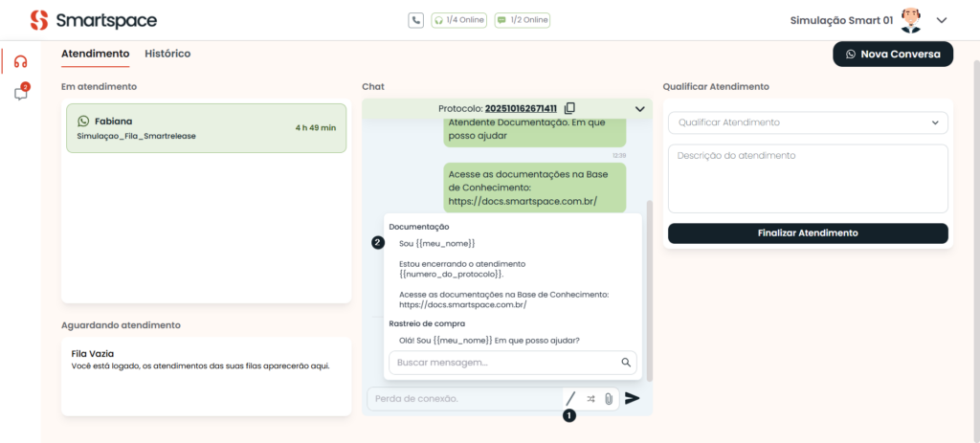Click the Descrição do atendimento text area
The height and width of the screenshot is (443, 980).
point(808,178)
